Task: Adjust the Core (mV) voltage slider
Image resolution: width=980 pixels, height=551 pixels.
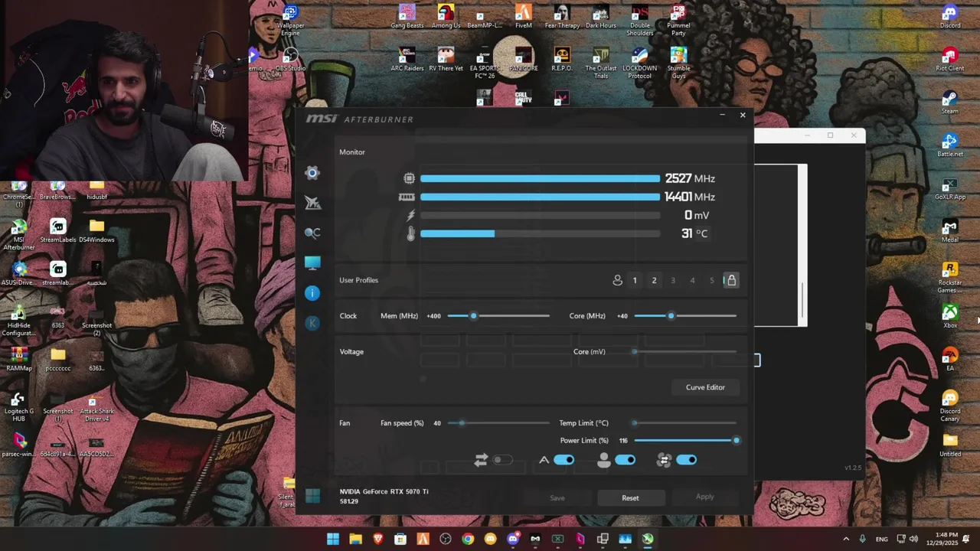Action: coord(685,352)
